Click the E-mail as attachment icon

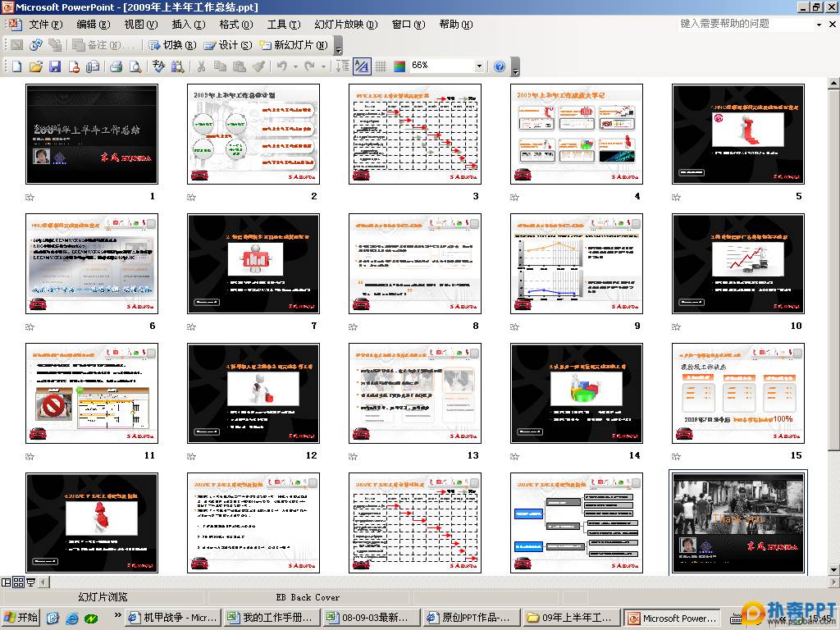coord(93,66)
